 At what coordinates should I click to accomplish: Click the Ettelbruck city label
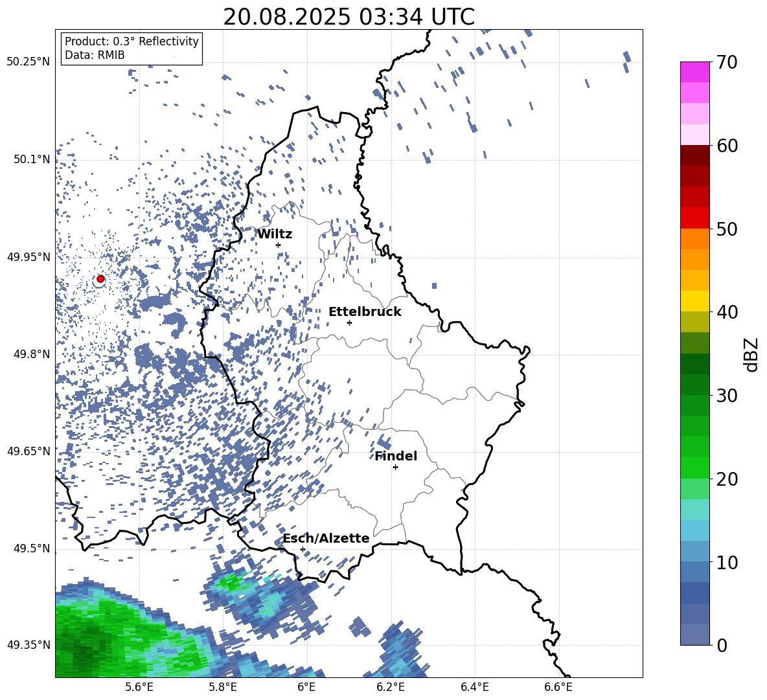click(365, 312)
